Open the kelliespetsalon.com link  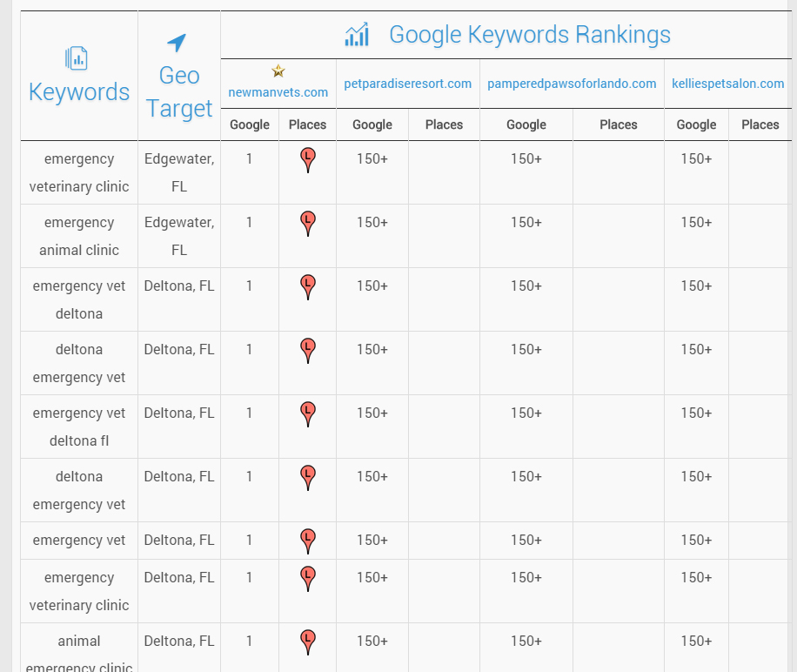[x=727, y=84]
